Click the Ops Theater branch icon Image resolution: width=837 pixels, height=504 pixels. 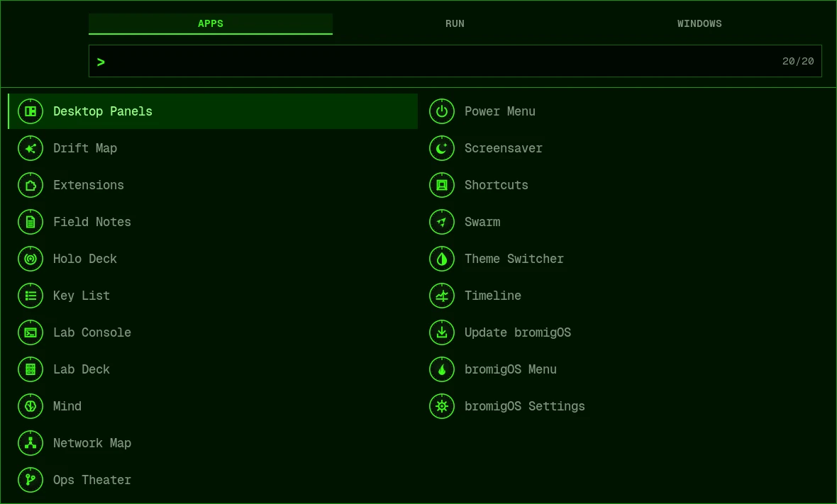(31, 479)
